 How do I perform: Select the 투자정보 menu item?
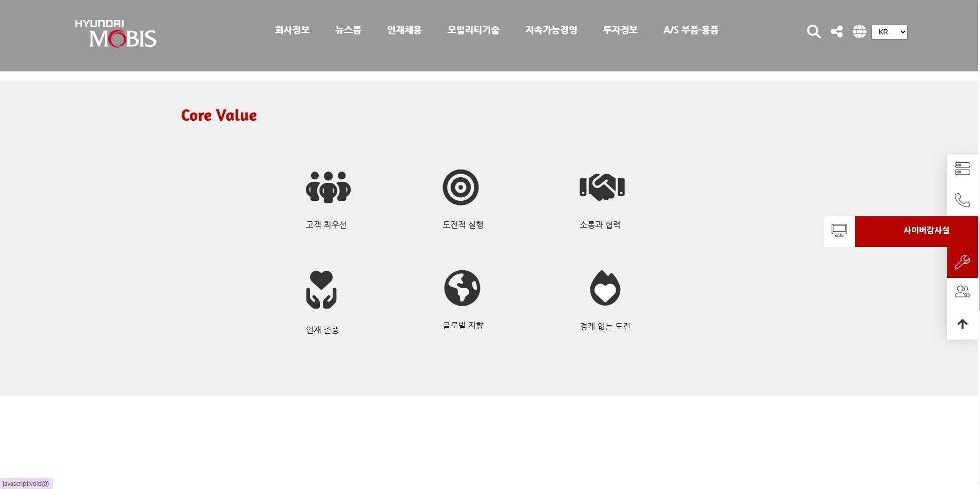pos(620,30)
